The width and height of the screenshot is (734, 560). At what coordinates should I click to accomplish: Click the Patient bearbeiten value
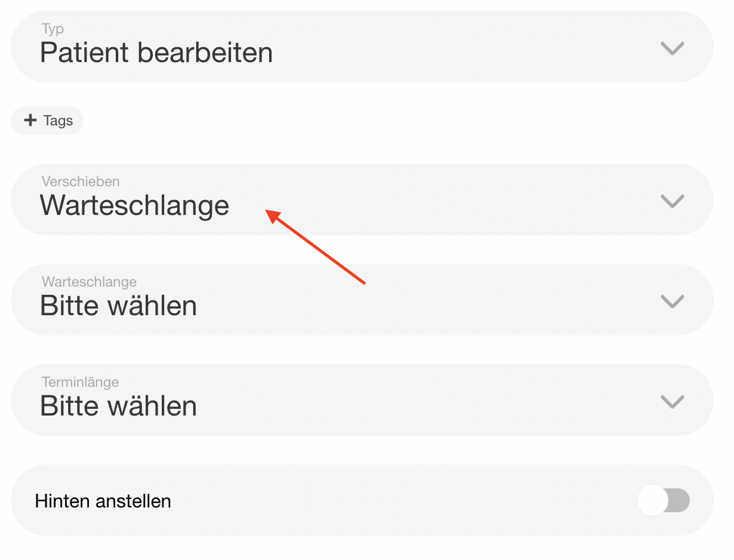tap(156, 53)
